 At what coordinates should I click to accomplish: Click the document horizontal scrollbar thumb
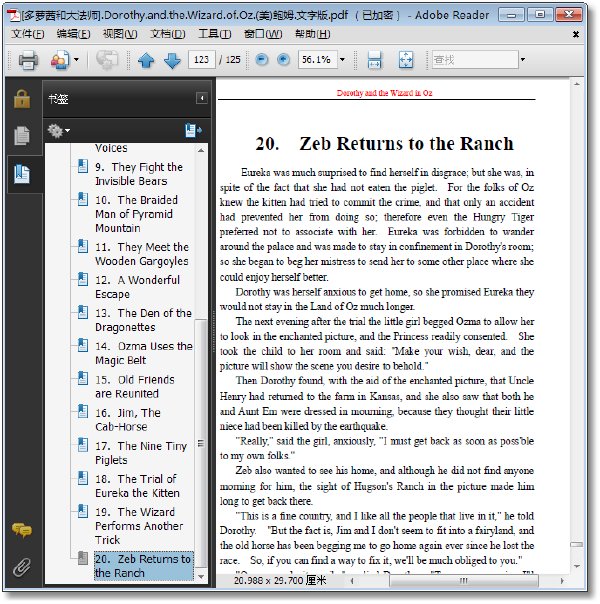pos(464,581)
